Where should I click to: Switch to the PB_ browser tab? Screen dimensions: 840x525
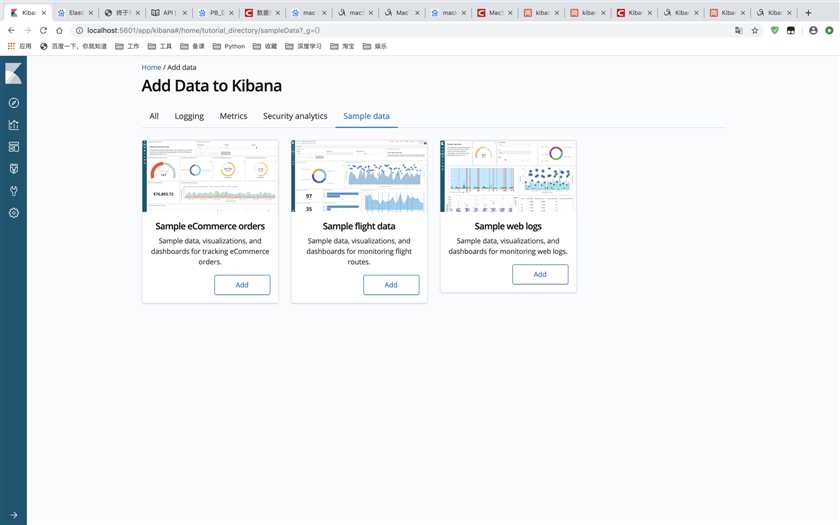click(x=216, y=12)
